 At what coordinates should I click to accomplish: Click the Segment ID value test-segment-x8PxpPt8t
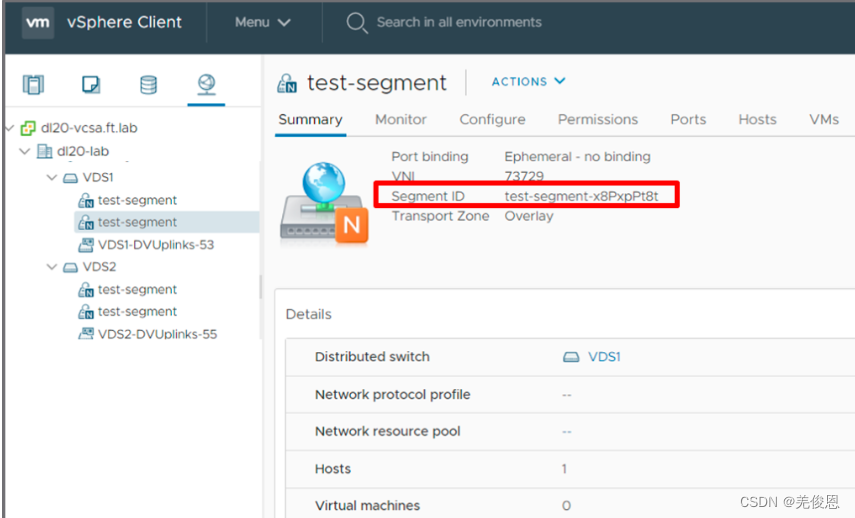point(581,196)
